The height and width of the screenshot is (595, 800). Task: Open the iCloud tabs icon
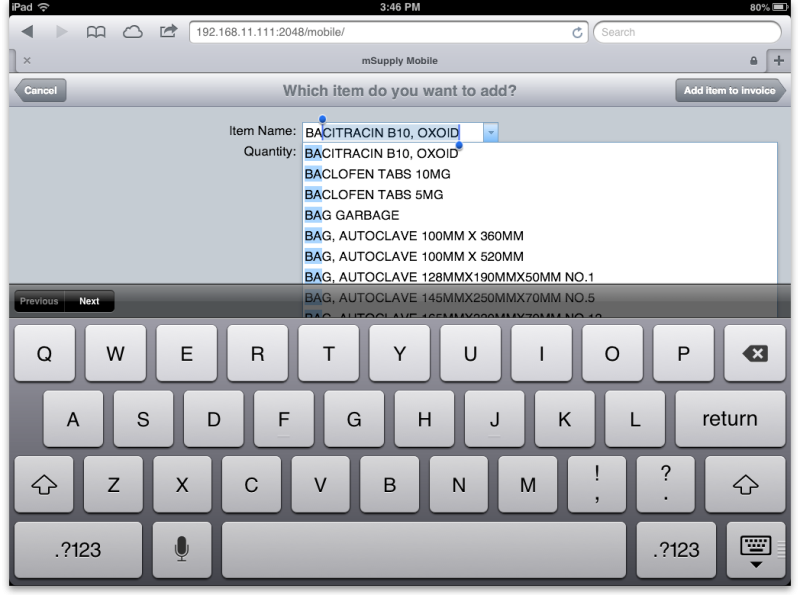132,32
